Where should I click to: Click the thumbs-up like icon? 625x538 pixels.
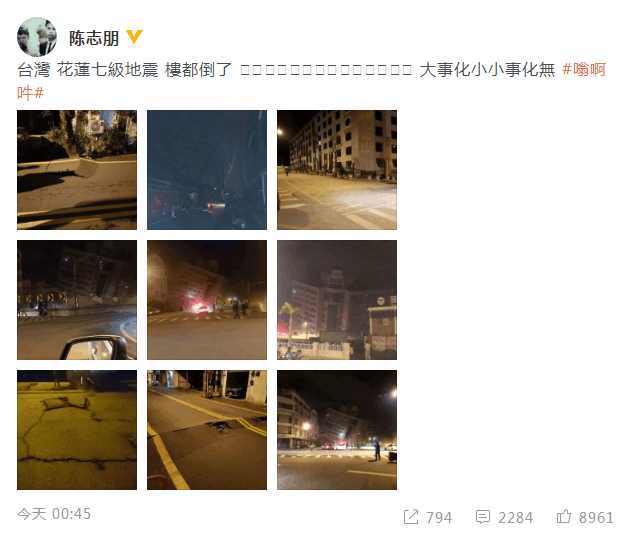[564, 516]
